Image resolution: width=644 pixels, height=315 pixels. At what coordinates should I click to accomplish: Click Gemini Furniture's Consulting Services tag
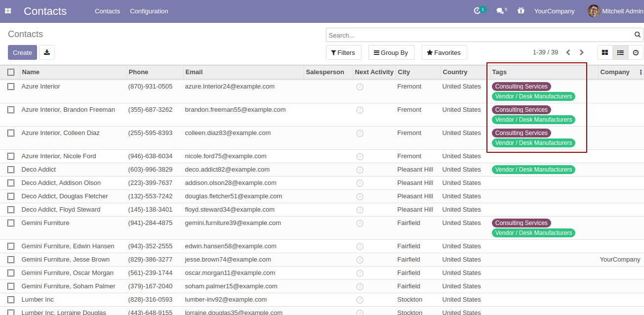pos(521,223)
